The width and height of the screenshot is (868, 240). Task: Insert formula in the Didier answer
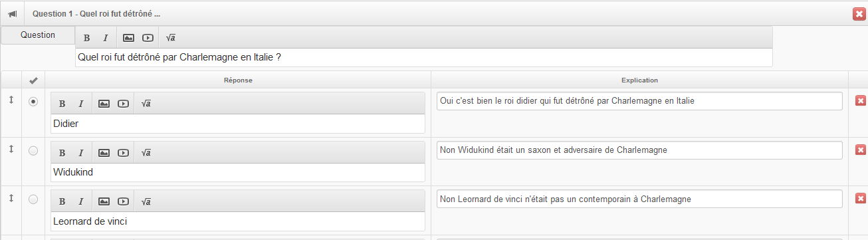(146, 104)
